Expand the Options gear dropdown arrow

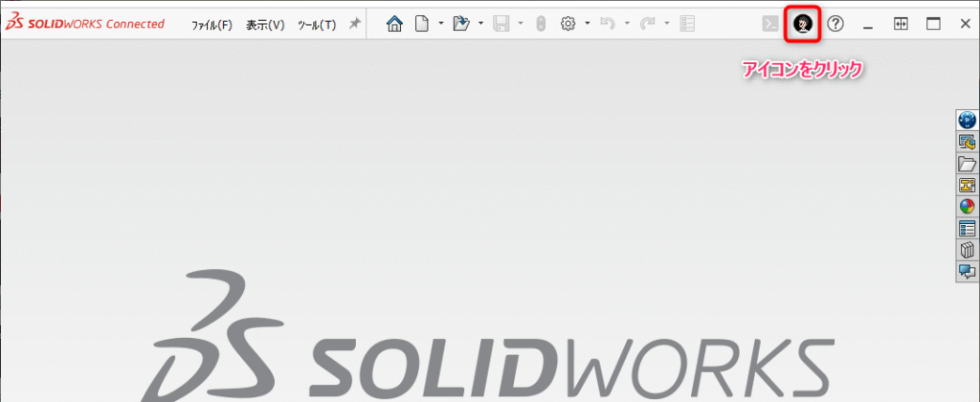[586, 25]
